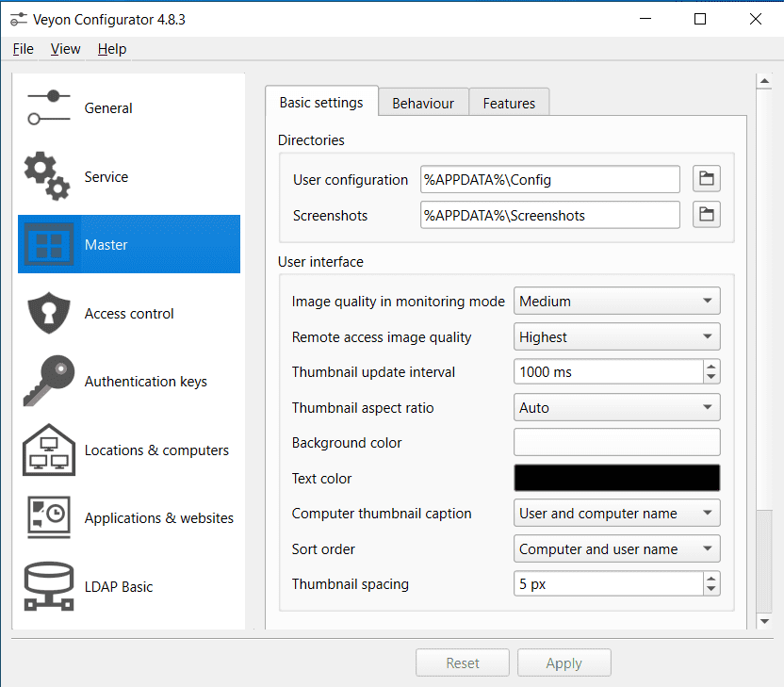
Task: Click the User configuration path field
Action: pos(549,179)
